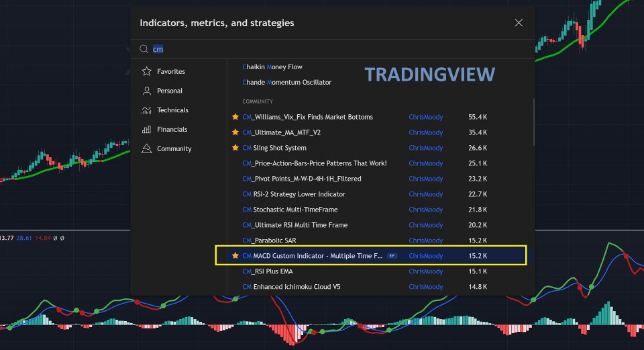Click the Financials bar icon in sidebar

click(x=147, y=129)
